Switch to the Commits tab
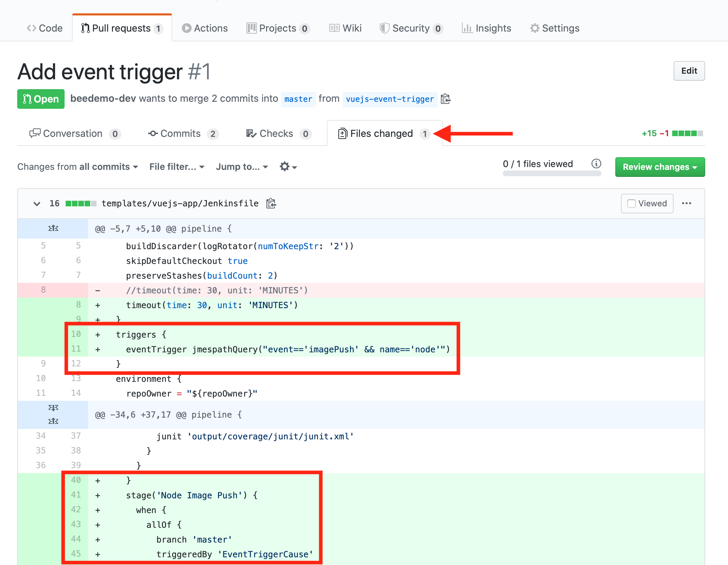 click(x=183, y=134)
